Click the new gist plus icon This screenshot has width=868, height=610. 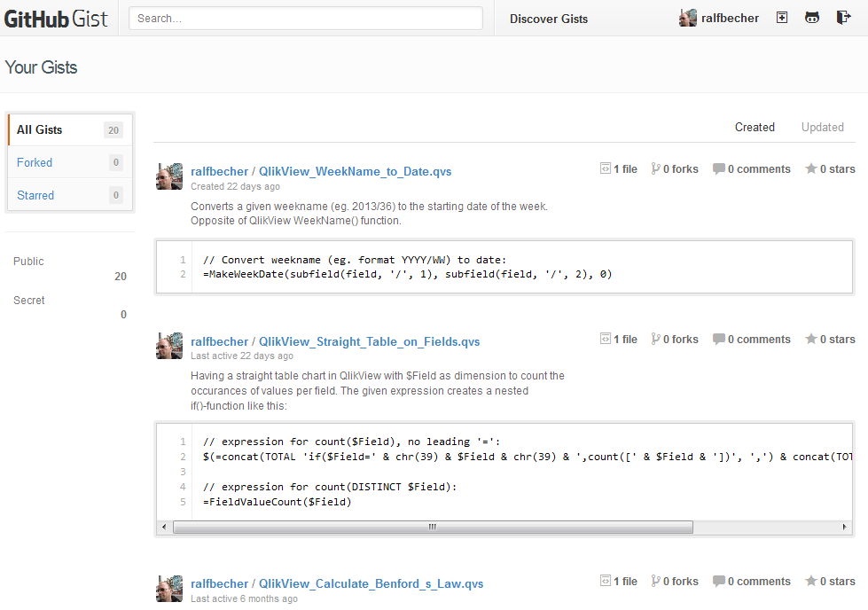pos(781,18)
